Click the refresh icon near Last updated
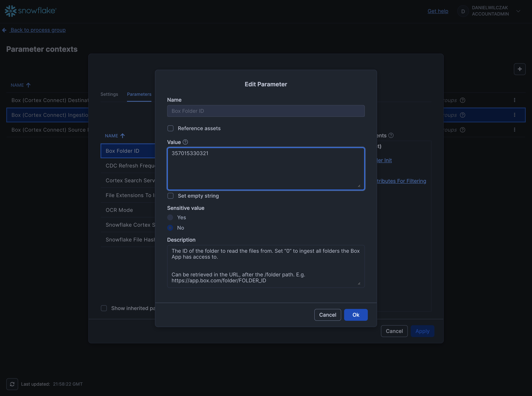Screen dimensions: 532x396 pos(12,384)
